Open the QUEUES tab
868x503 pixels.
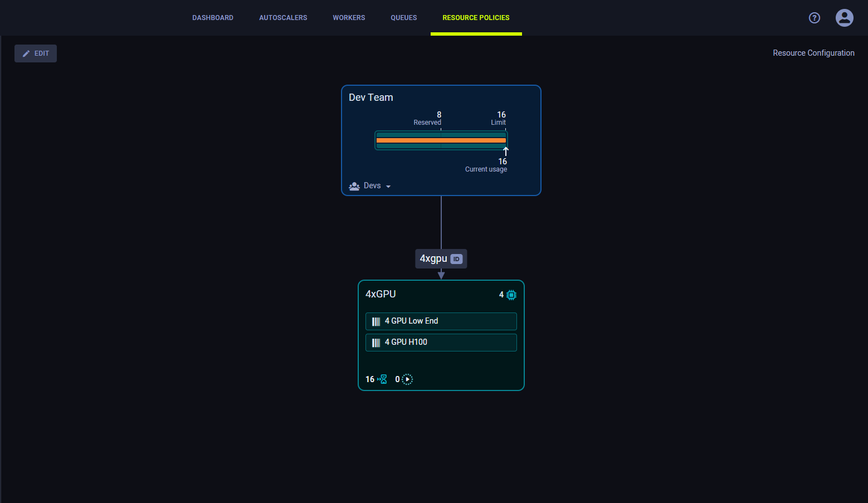point(403,17)
